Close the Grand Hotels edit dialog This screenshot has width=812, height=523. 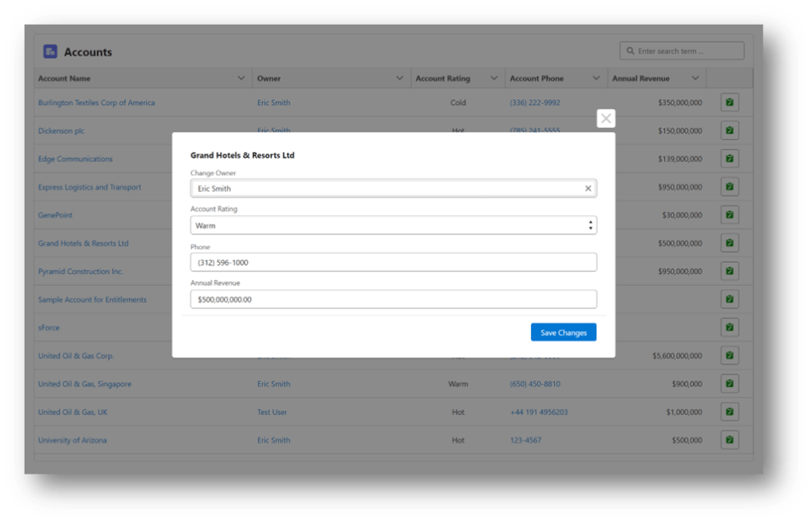coord(606,118)
